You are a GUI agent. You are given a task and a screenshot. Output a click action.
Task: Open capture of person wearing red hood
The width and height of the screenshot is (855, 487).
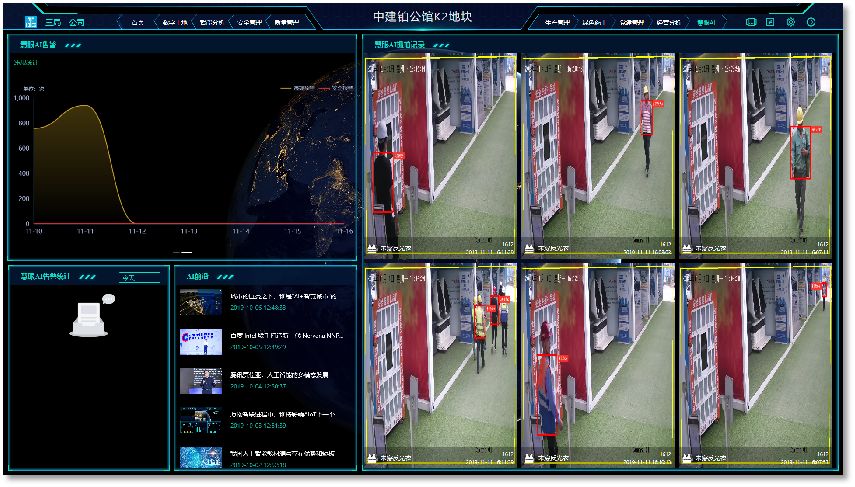598,365
